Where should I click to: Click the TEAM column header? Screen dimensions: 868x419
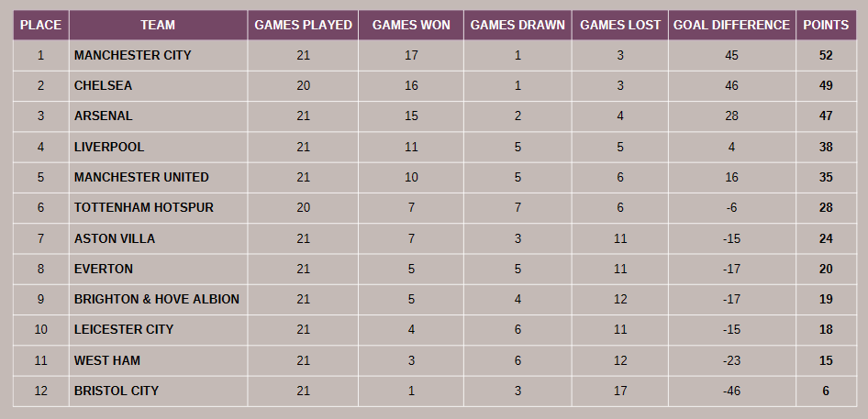158,25
